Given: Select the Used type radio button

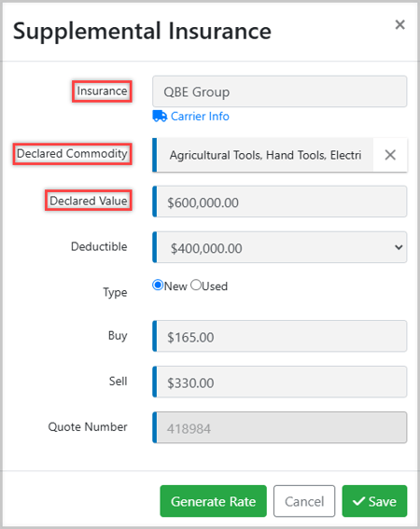Looking at the screenshot, I should click(196, 285).
